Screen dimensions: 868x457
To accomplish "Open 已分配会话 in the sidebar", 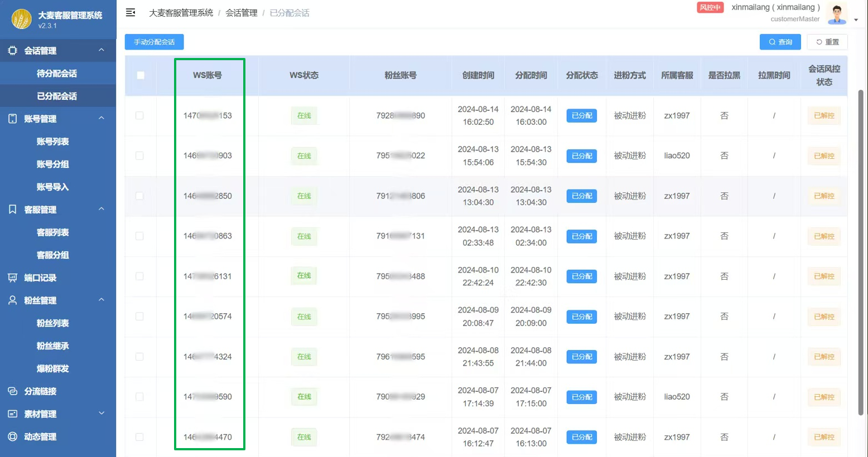I will [x=58, y=96].
